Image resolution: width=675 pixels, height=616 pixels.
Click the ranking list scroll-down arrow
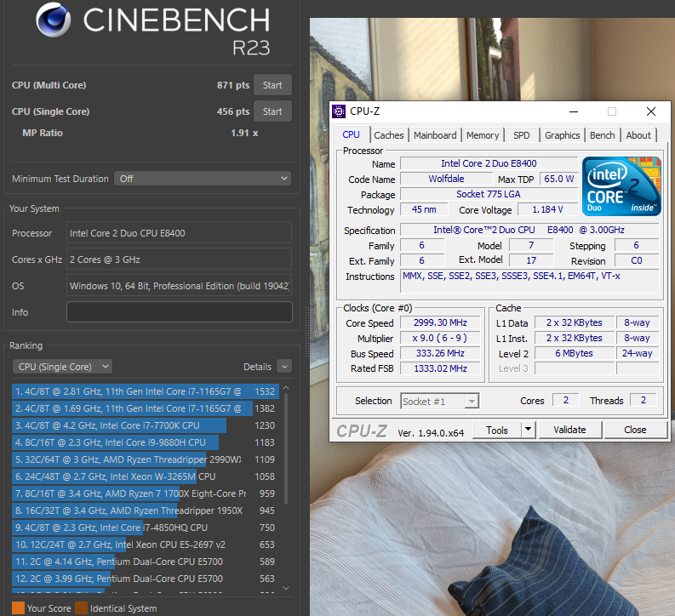286,588
